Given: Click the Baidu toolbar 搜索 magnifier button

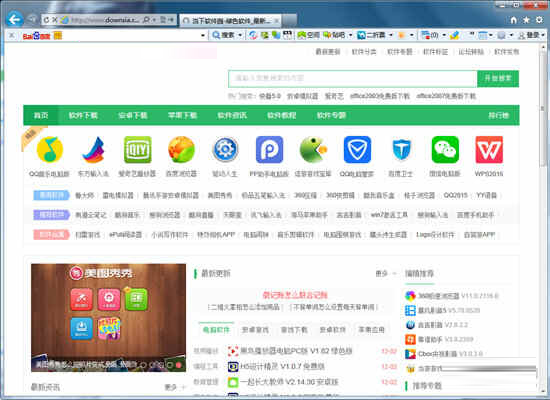Looking at the screenshot, I should click(223, 35).
